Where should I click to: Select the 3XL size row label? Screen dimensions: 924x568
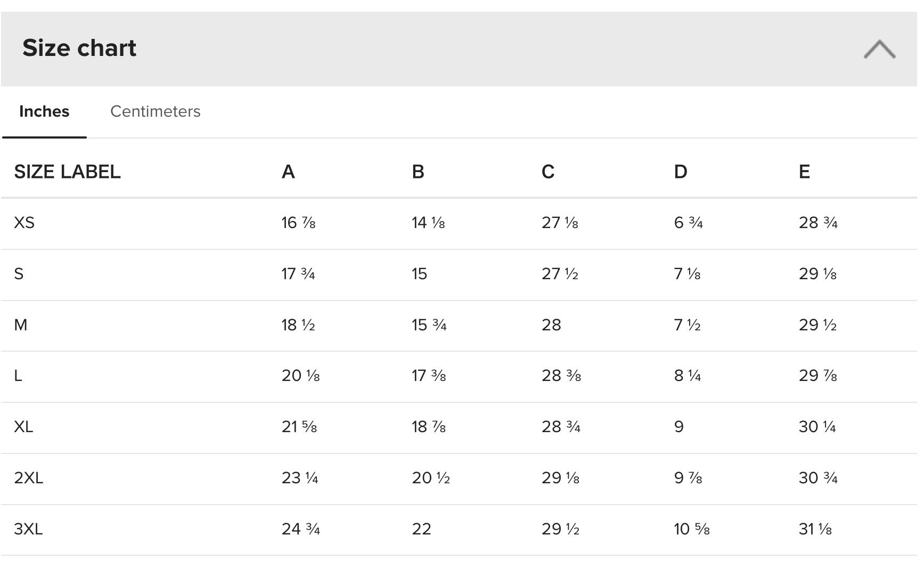(28, 529)
